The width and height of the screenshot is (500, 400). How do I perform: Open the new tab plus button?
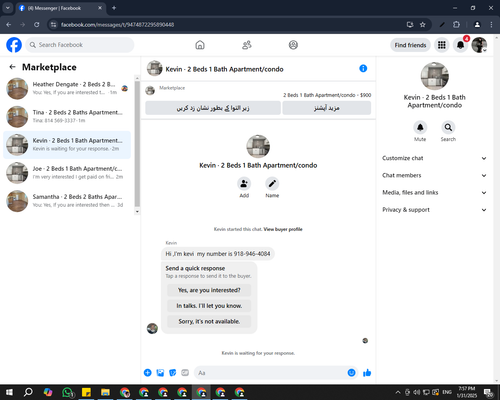pos(114,8)
